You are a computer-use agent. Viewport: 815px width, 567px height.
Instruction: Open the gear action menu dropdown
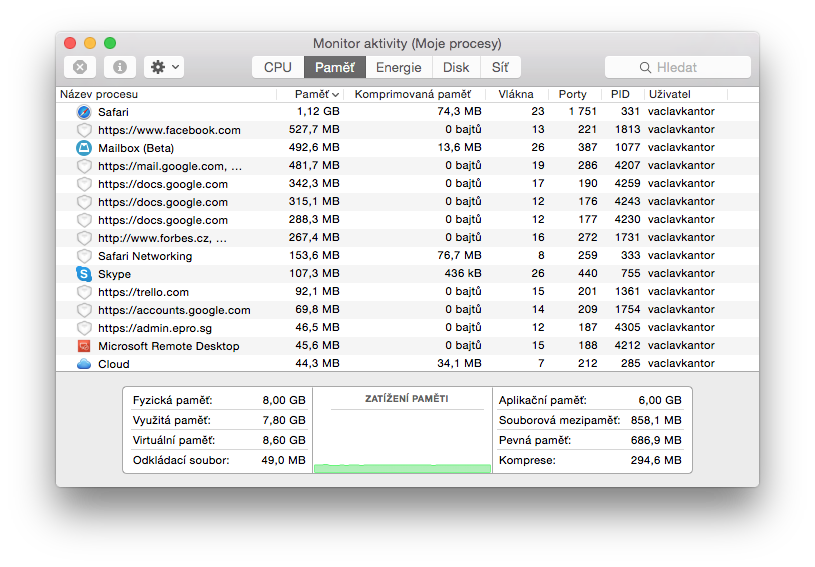tap(164, 67)
